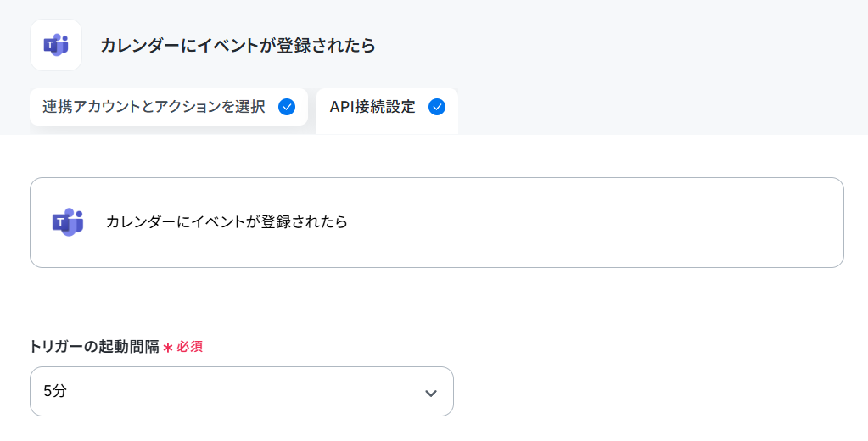This screenshot has width=868, height=441.
Task: Open the トリガーの起動間隔 select box
Action: tap(242, 391)
